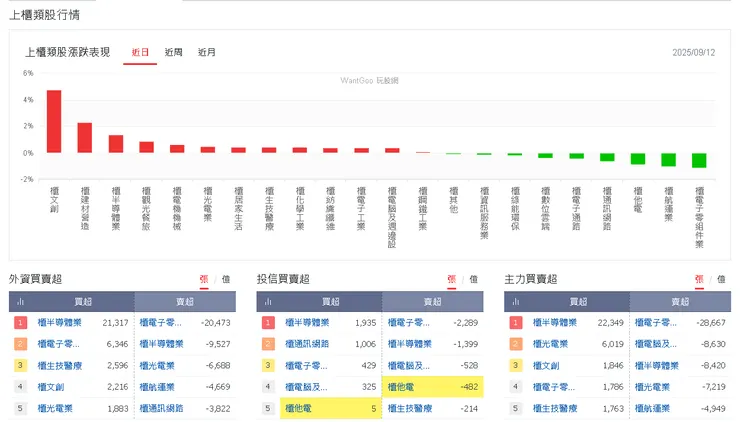Image resolution: width=740 pixels, height=422 pixels.
Task: Click the green 櫃通訊網路 bar in chart
Action: 607,157
